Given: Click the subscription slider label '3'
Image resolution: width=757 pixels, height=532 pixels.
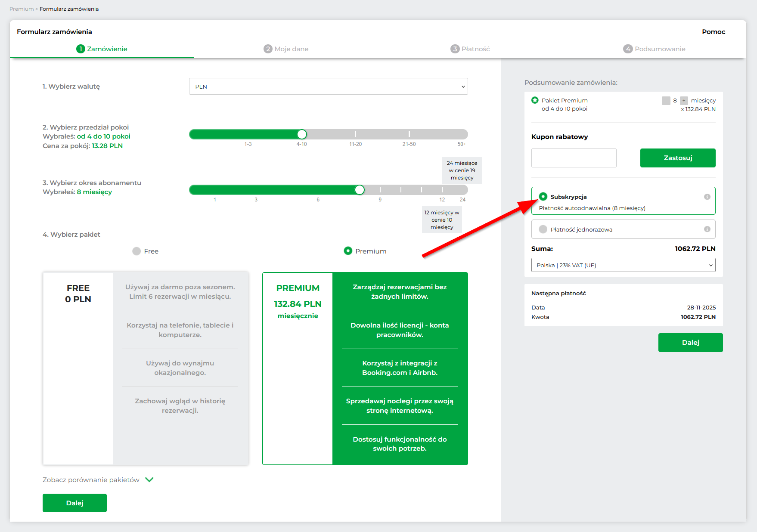Looking at the screenshot, I should coord(256,200).
